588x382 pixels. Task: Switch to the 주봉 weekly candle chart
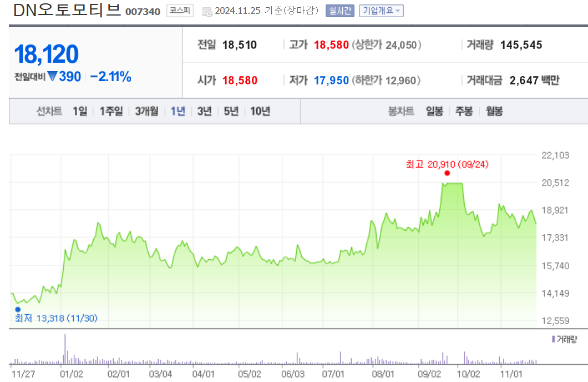click(x=464, y=111)
